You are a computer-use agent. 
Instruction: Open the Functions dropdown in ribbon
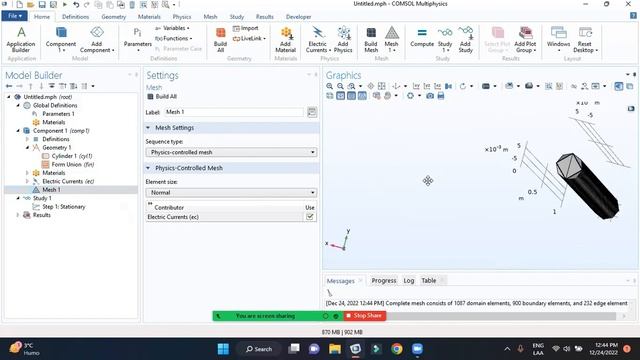[173, 38]
